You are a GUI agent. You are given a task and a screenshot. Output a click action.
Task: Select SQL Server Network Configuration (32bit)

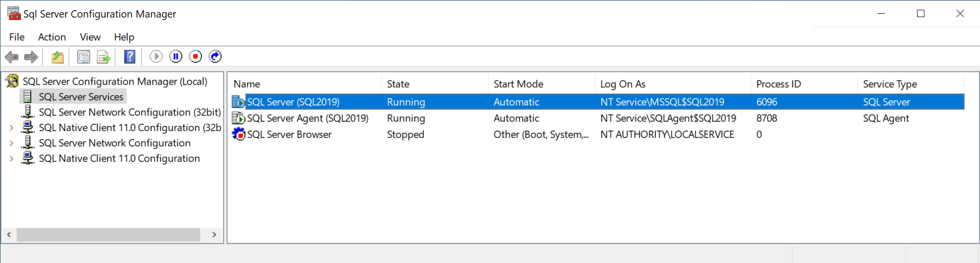tap(130, 112)
